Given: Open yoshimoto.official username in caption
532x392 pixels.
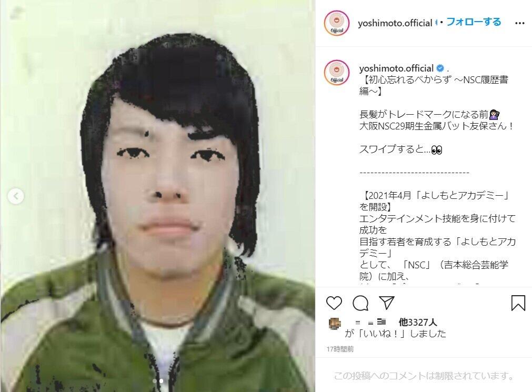Looking at the screenshot, I should pos(396,68).
